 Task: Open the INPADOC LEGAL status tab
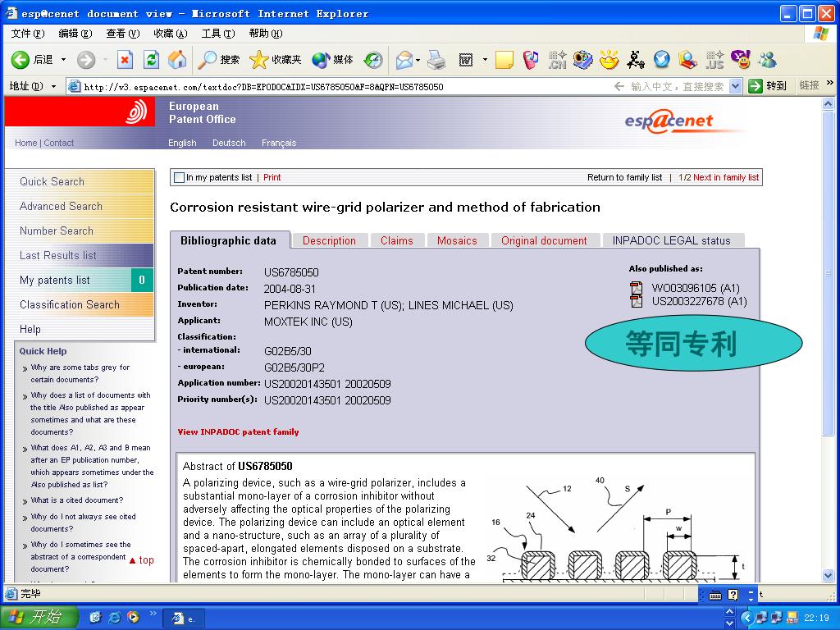[672, 240]
